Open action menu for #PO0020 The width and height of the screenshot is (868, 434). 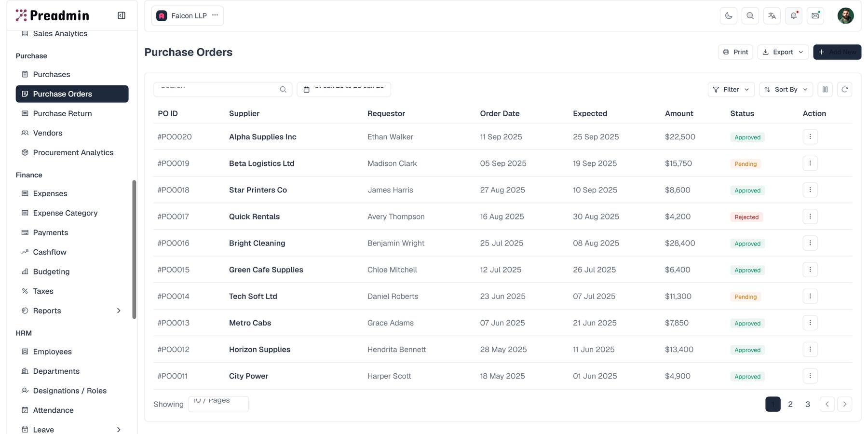tap(810, 136)
